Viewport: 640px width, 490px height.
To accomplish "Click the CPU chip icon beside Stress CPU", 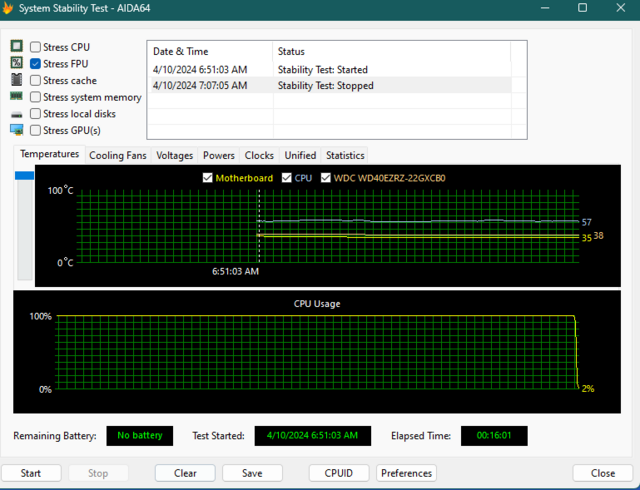I will [x=16, y=47].
